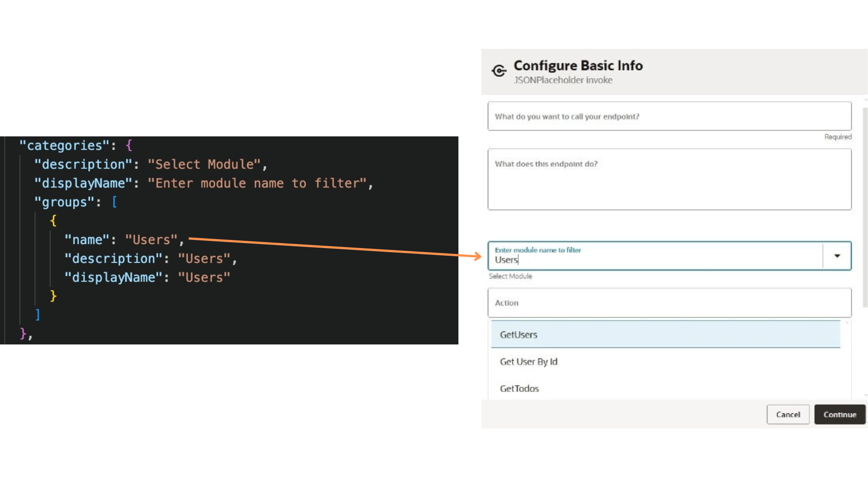The height and width of the screenshot is (488, 868).
Task: Click the dialog's vertical scrollbar
Action: [x=865, y=208]
